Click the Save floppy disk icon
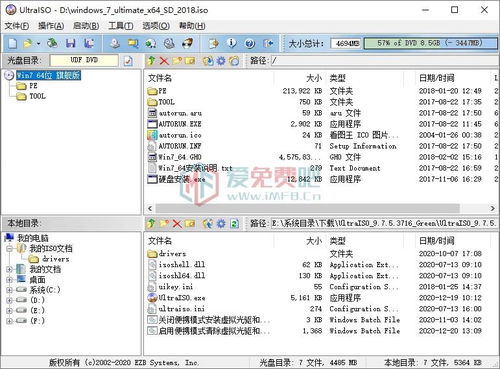The image size is (500, 369). click(x=71, y=43)
